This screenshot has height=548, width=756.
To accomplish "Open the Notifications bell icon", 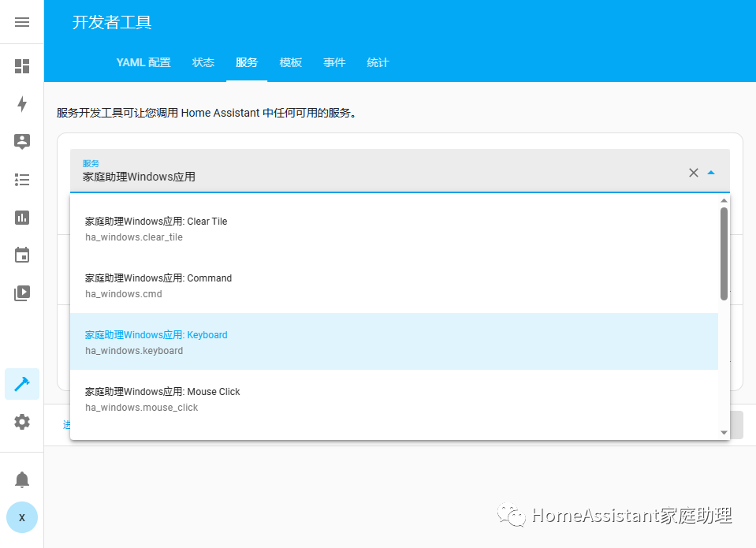I will pos(22,480).
